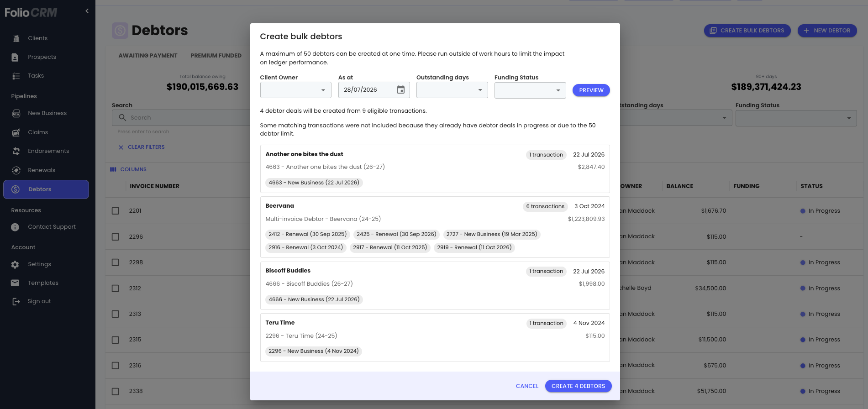
Task: Sort by the Invoice Number column header
Action: click(154, 186)
